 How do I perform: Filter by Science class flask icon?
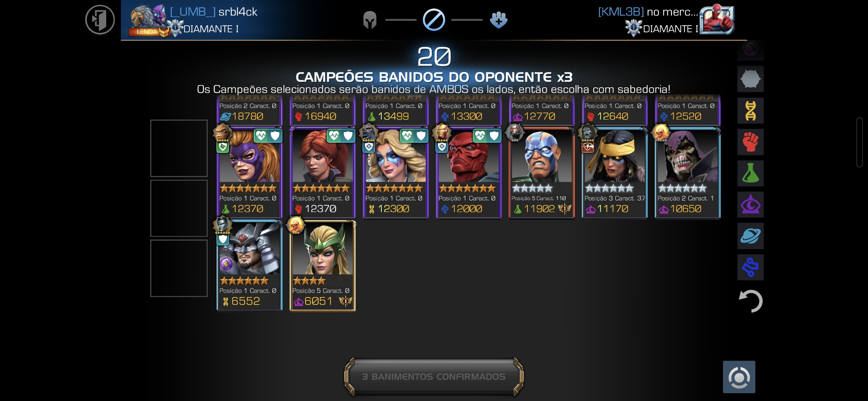click(x=750, y=173)
